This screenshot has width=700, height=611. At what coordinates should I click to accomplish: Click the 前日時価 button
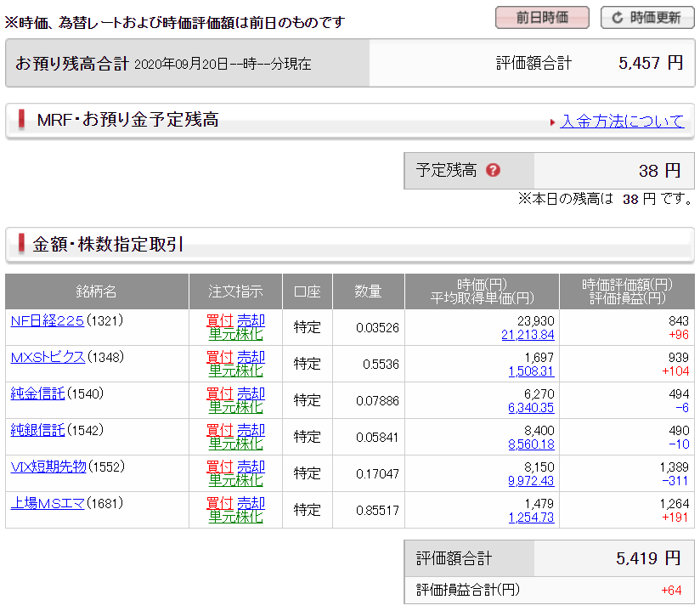click(x=542, y=18)
